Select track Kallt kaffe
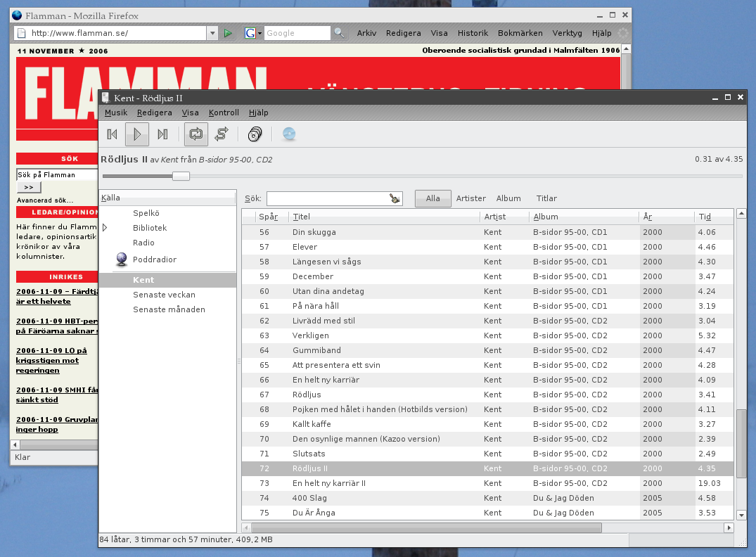The image size is (756, 557). pyautogui.click(x=487, y=424)
